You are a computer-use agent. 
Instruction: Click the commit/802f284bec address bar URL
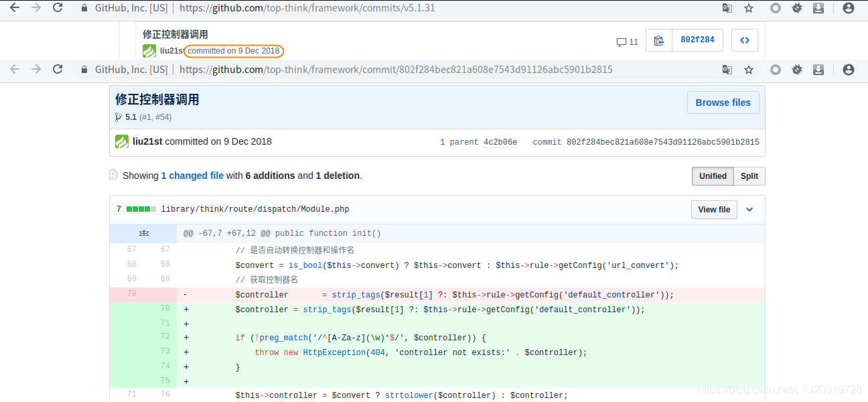[x=396, y=70]
